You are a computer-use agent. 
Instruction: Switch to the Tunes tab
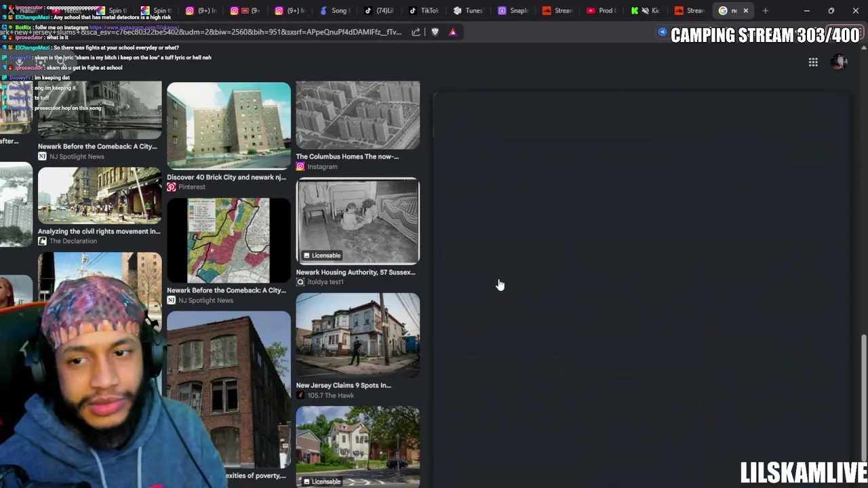coord(469,11)
